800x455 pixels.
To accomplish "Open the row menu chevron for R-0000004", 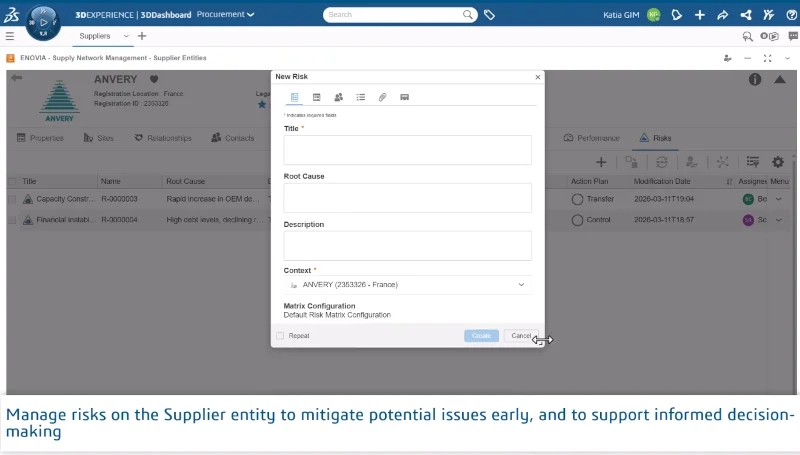I will (779, 220).
